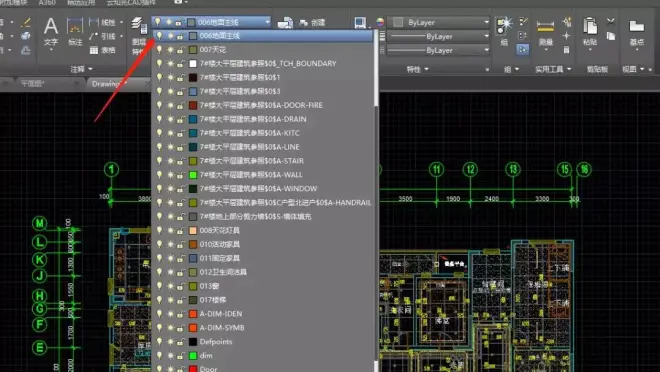This screenshot has height=372, width=660.
Task: Switch to the 精选应用 ribbon tab
Action: pos(81,3)
